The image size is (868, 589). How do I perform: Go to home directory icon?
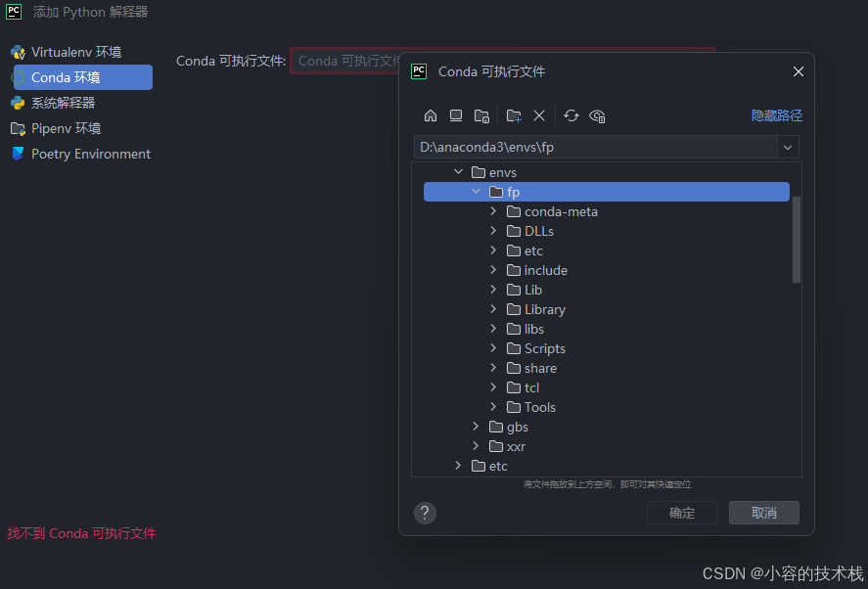[x=431, y=115]
